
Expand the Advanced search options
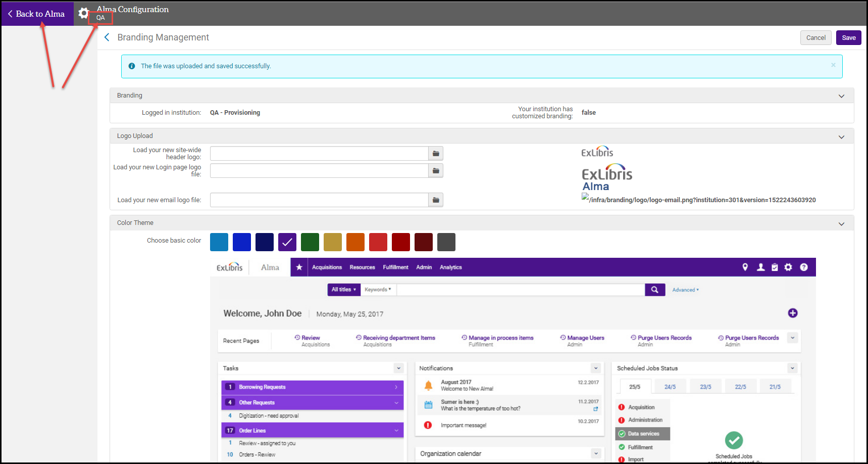point(686,290)
